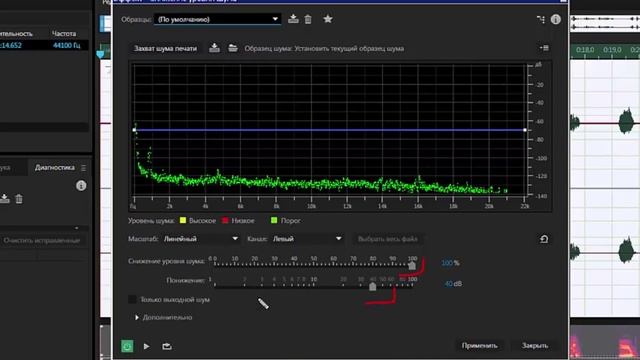Click right control point of blue threshold line
Image resolution: width=640 pixels, height=360 pixels.
[525, 130]
